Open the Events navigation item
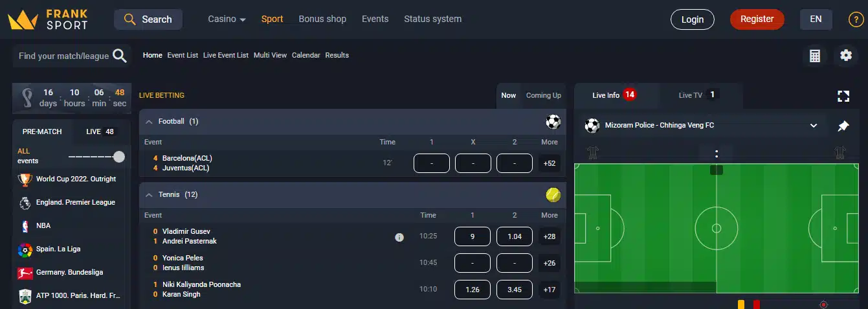 (375, 19)
